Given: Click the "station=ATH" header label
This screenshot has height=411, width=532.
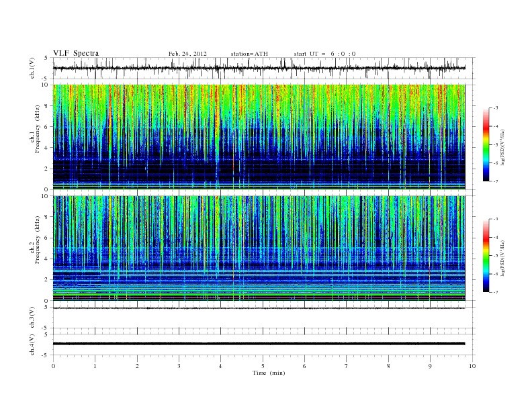Looking at the screenshot, I should pyautogui.click(x=249, y=54).
